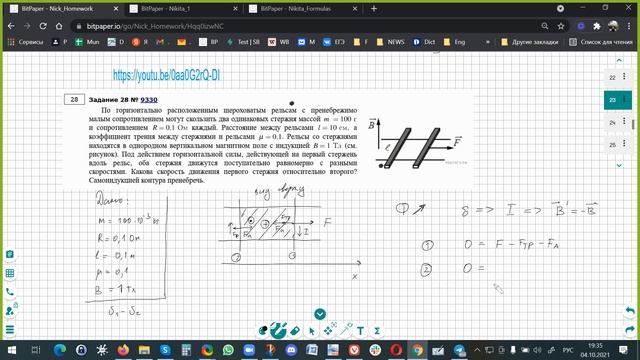Switch input language РУС indicator

coord(568,350)
